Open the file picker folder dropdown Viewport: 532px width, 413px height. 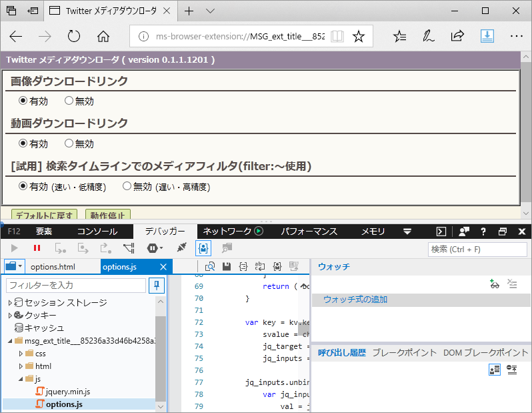pos(14,266)
